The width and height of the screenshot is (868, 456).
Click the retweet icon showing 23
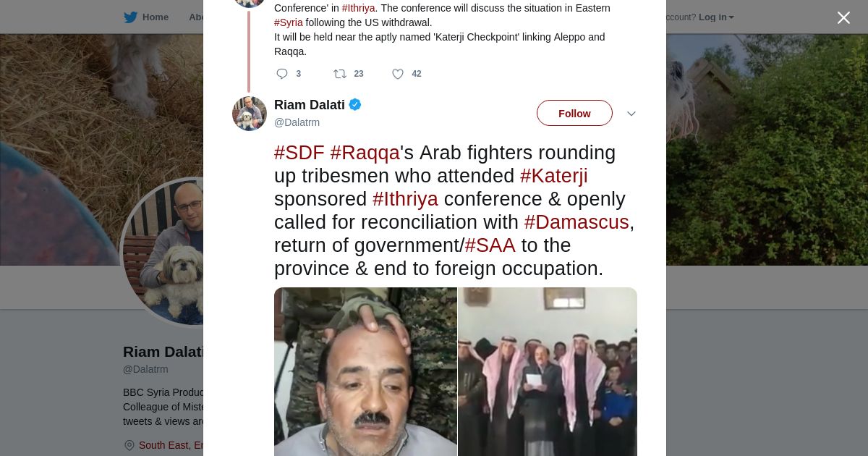(340, 74)
